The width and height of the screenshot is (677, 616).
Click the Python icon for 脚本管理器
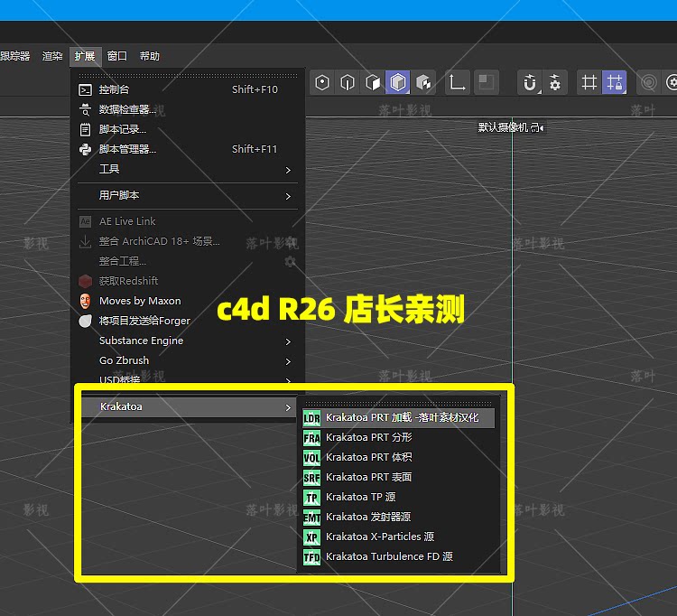pyautogui.click(x=85, y=149)
